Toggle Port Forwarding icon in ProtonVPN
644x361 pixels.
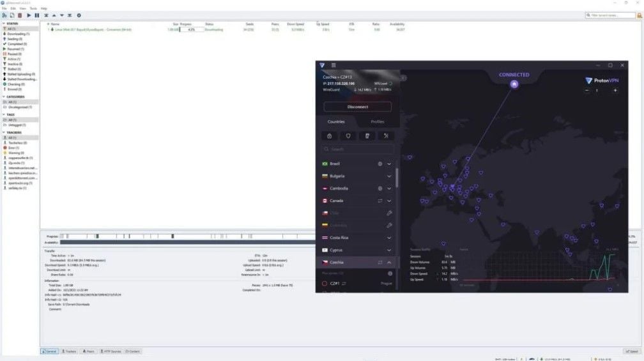(386, 136)
